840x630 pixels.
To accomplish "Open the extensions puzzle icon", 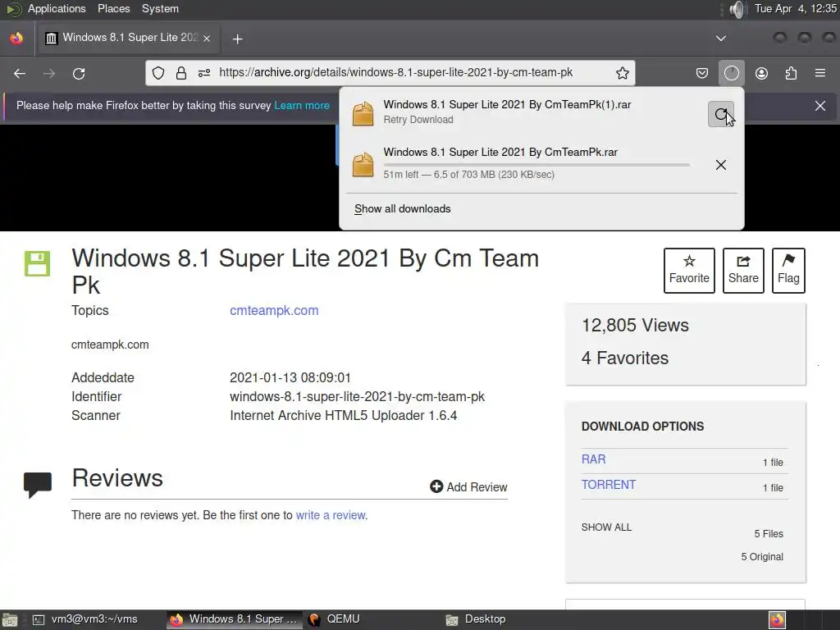I will click(x=791, y=73).
